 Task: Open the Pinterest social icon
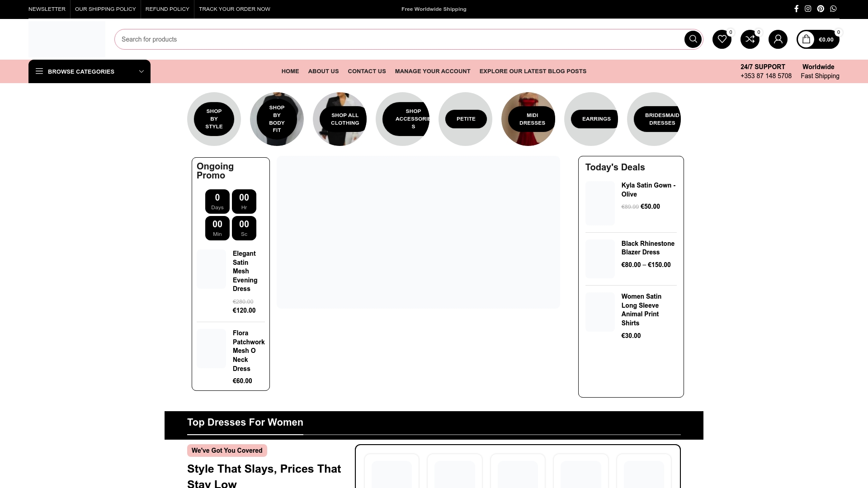pos(821,9)
